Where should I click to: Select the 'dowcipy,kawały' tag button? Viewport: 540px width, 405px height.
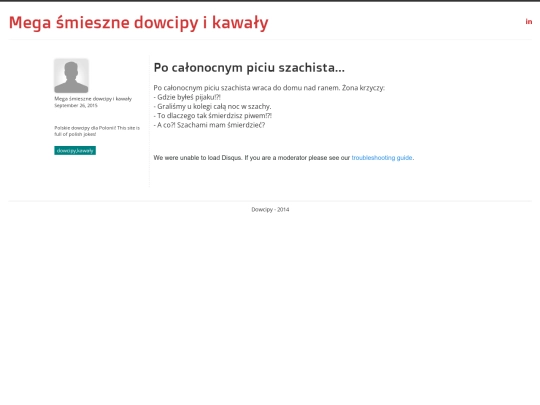click(75, 150)
